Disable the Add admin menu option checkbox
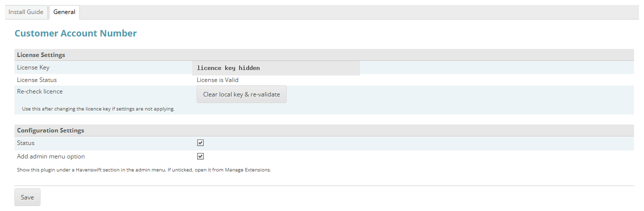This screenshot has height=211, width=644. pyautogui.click(x=201, y=156)
